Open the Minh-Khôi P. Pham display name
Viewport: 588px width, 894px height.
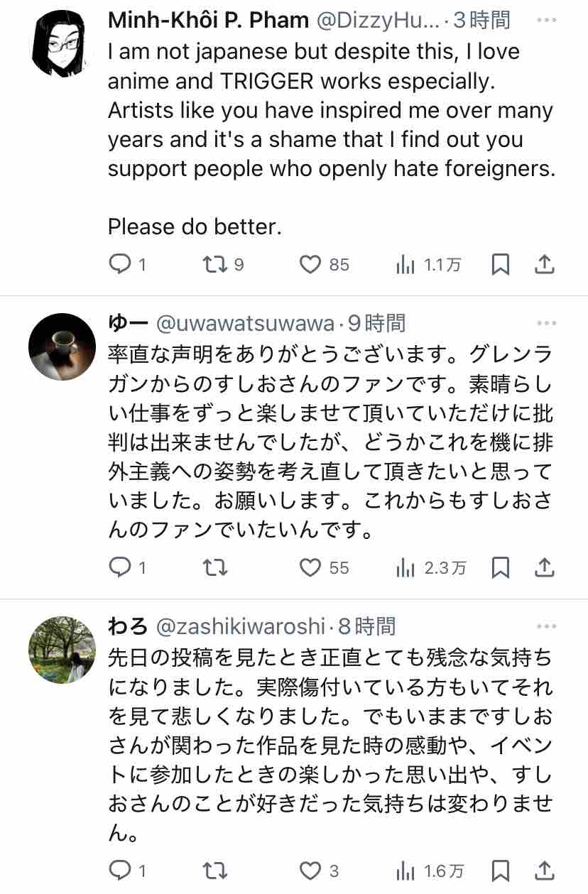(x=208, y=21)
